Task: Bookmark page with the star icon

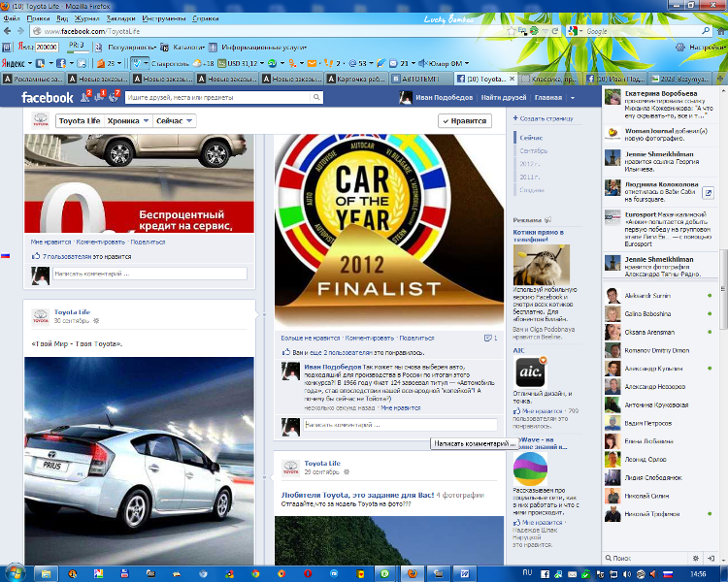Action: click(x=512, y=31)
